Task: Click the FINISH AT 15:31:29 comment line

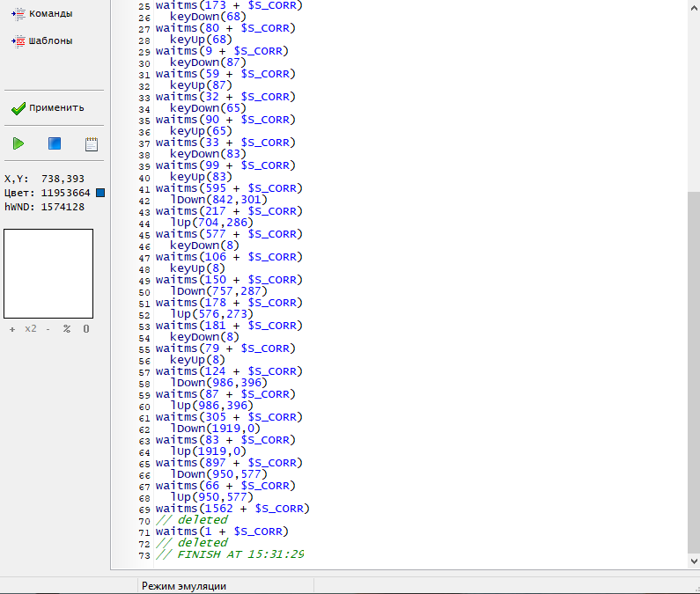Action: click(230, 554)
